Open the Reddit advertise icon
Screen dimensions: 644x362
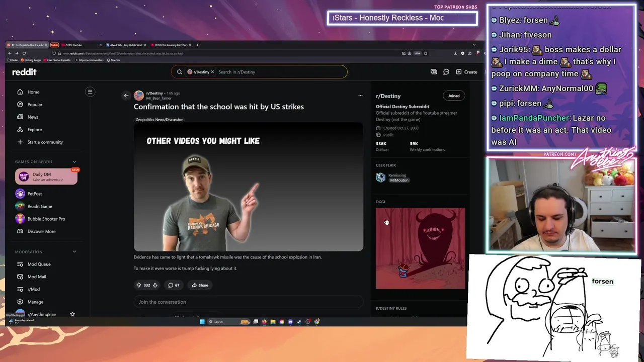click(434, 72)
